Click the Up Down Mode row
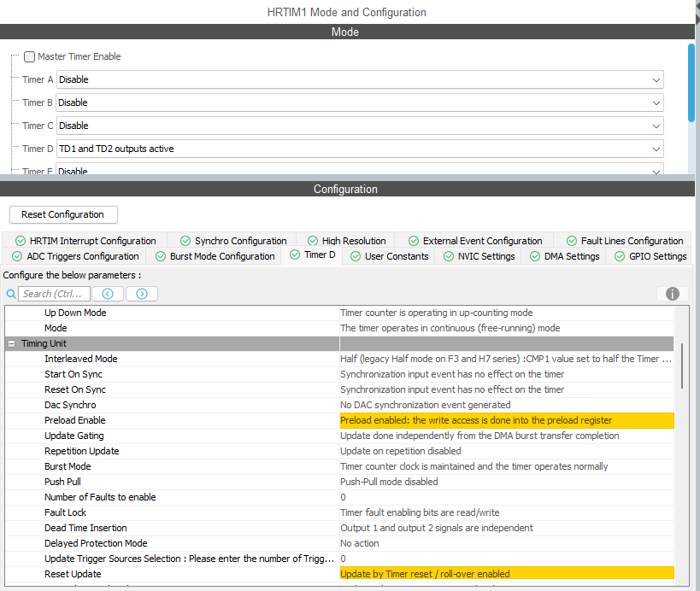700x591 pixels. pos(339,313)
